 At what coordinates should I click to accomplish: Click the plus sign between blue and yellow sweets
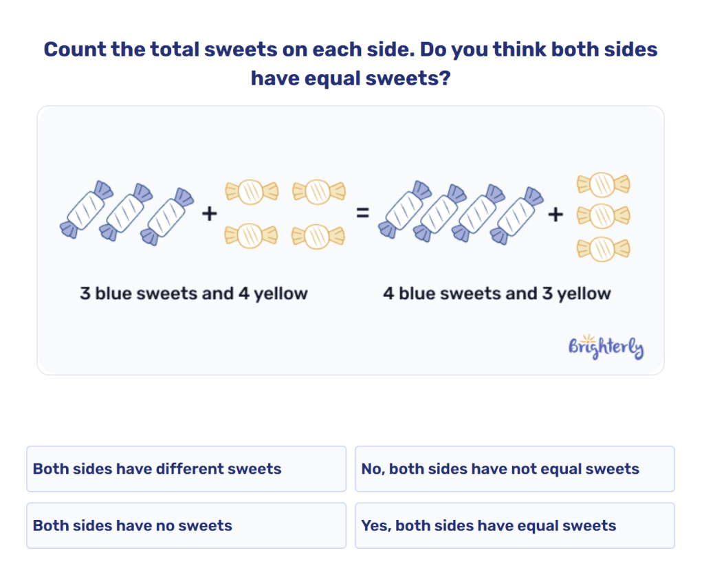[208, 212]
